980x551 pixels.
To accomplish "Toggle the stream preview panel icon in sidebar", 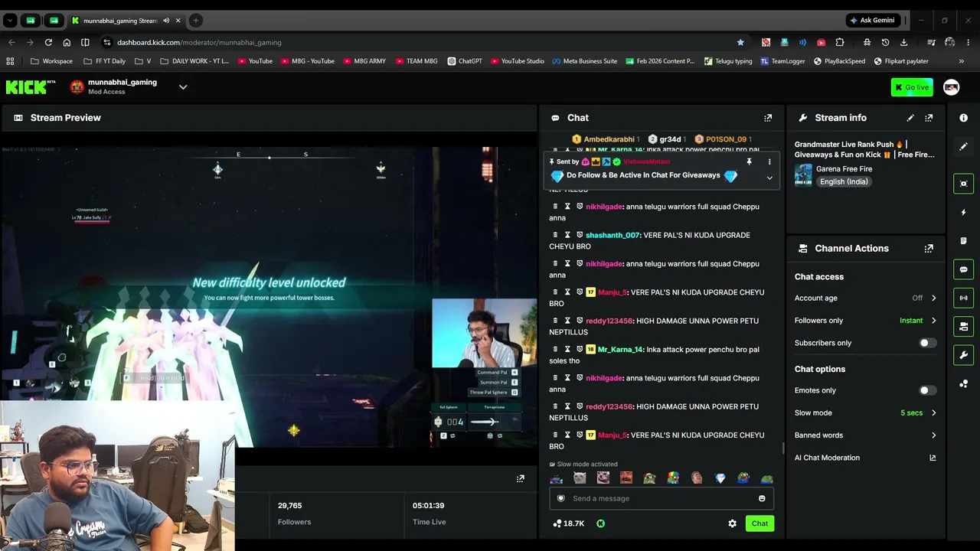I will click(x=963, y=184).
